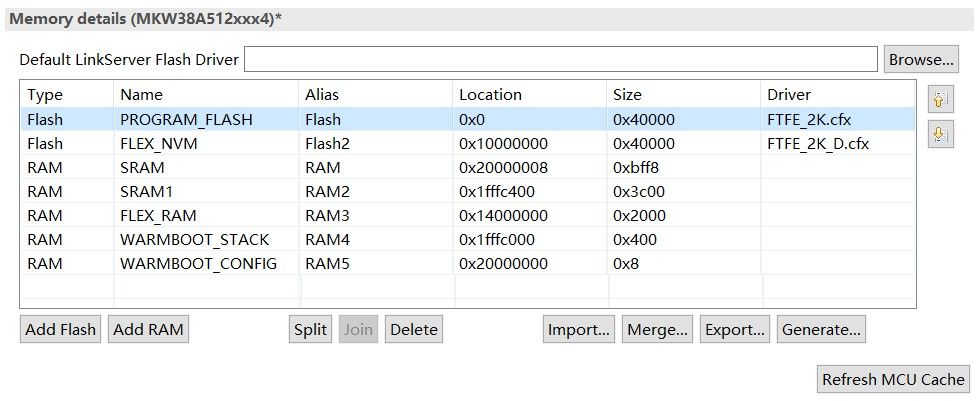Open the Import... dialog
The width and height of the screenshot is (977, 401).
tap(580, 329)
